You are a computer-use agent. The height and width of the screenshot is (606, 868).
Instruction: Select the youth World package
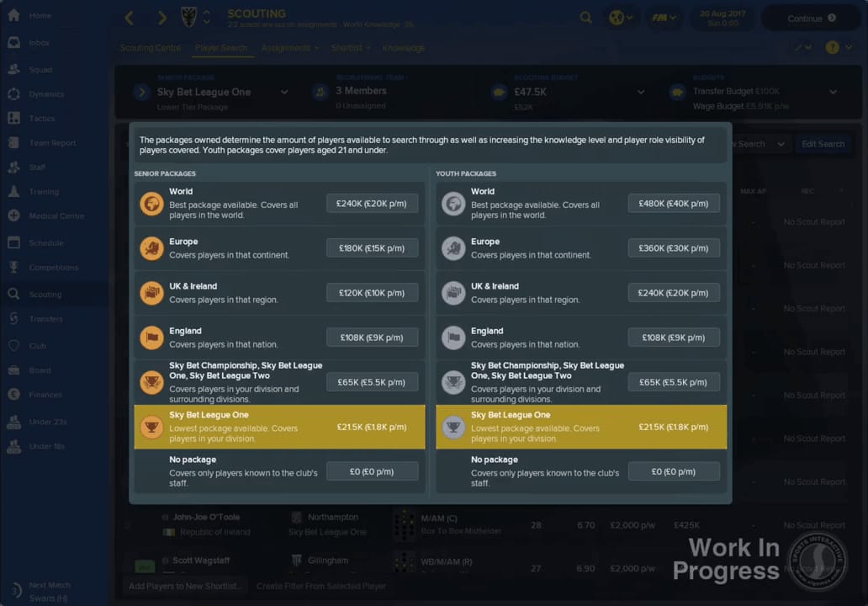[580, 203]
